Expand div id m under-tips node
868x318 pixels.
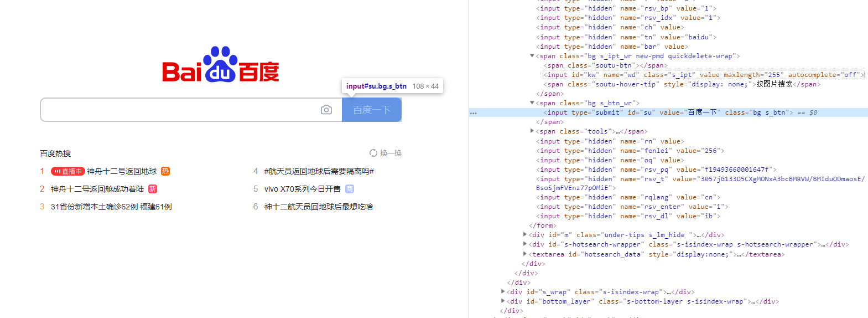click(x=525, y=235)
